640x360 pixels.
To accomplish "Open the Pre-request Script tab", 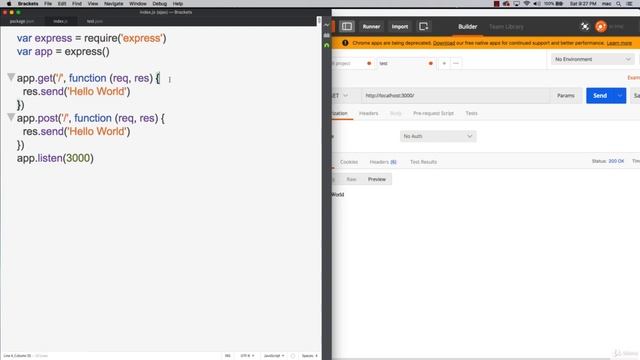I will (433, 113).
